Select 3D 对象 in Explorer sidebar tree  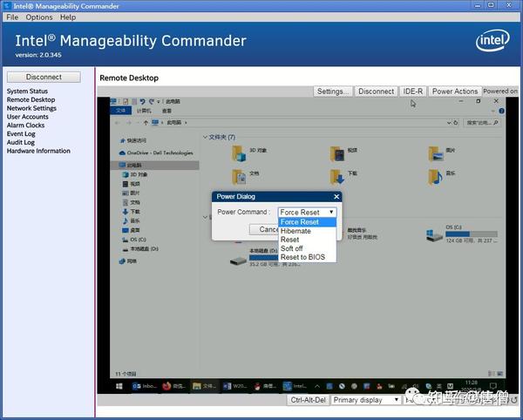click(135, 174)
